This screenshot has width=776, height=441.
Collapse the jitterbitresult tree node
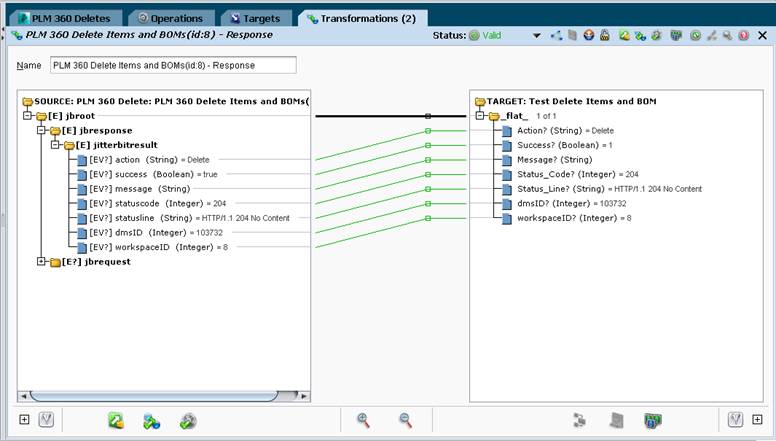click(x=55, y=145)
